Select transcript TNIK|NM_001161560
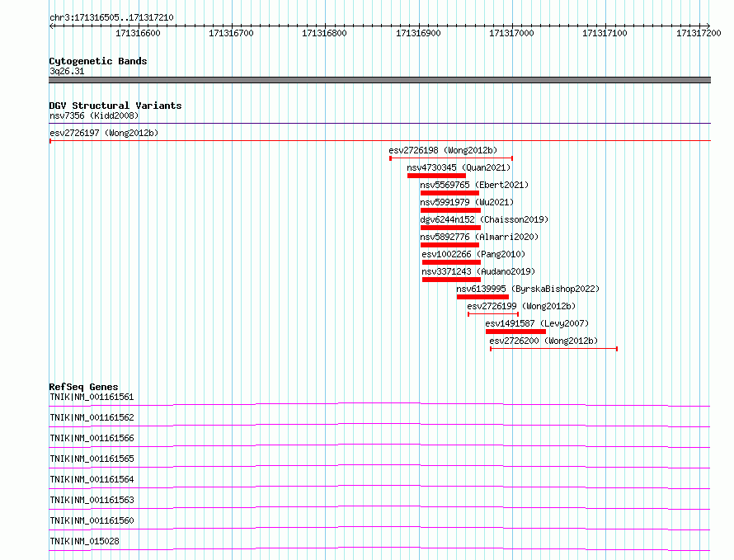The image size is (734, 560). pos(92,520)
